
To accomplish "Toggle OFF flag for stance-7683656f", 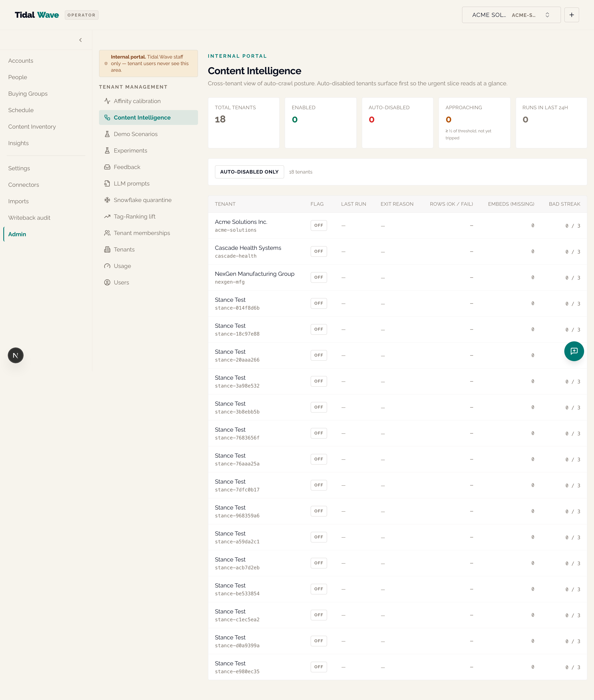I will coord(318,433).
